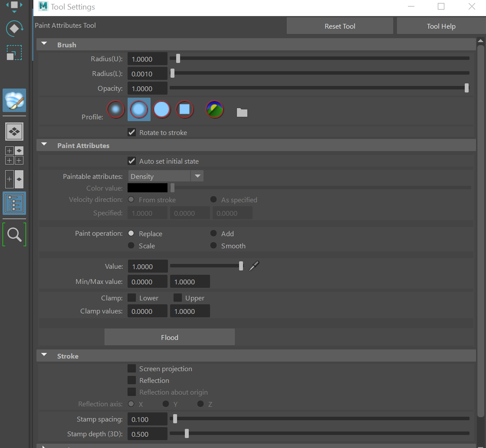Click the Maya logo in title bar
The width and height of the screenshot is (486, 448).
tap(43, 6)
